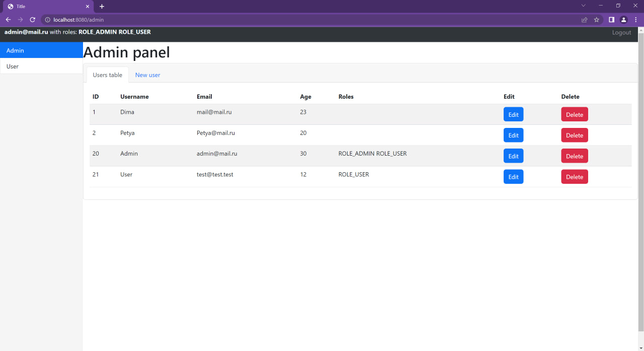Click the Title browser tab
This screenshot has width=644, height=351.
pyautogui.click(x=48, y=7)
